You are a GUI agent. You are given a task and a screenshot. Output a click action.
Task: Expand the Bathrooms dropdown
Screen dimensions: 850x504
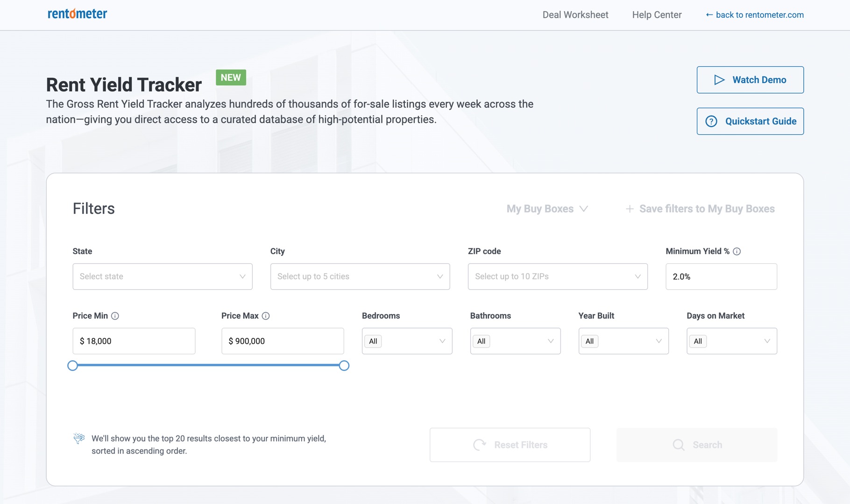coord(515,341)
